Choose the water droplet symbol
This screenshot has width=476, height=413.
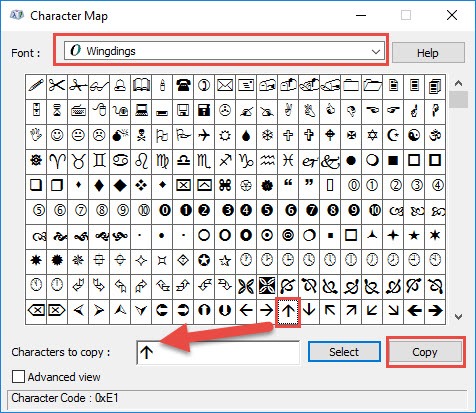point(246,136)
